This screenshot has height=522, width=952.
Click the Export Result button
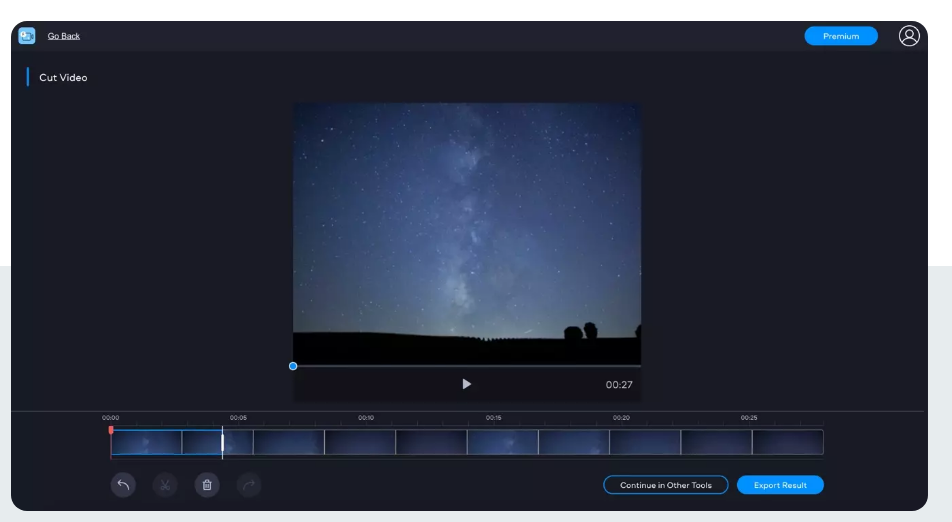pyautogui.click(x=780, y=485)
